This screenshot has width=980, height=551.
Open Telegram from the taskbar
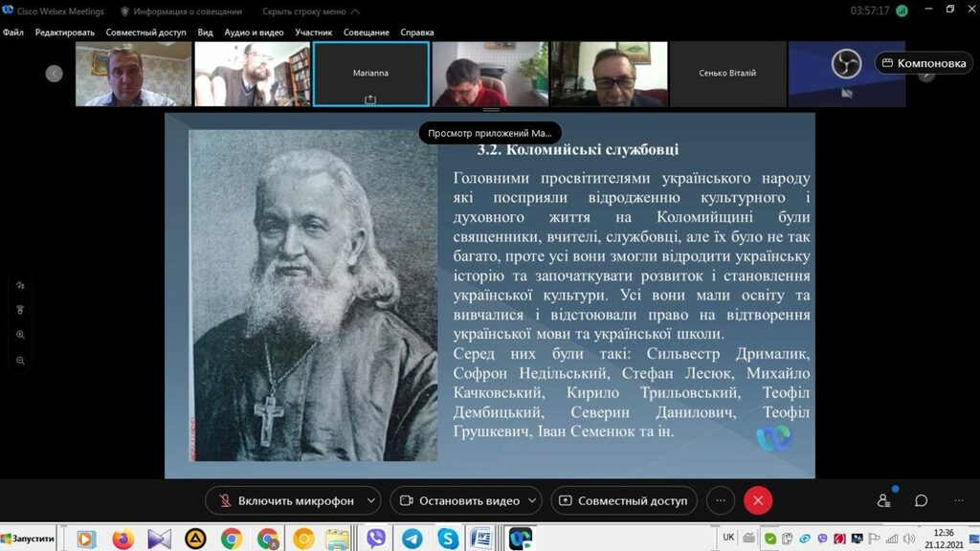point(412,539)
